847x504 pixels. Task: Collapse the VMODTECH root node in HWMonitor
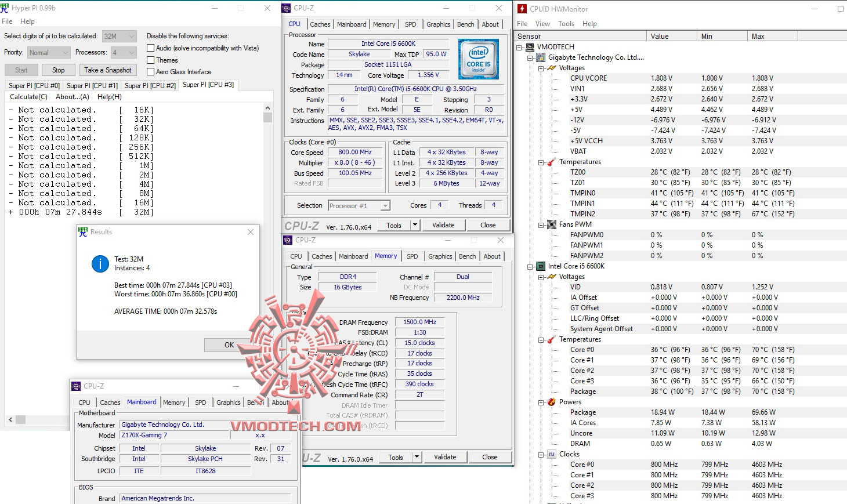[x=519, y=47]
